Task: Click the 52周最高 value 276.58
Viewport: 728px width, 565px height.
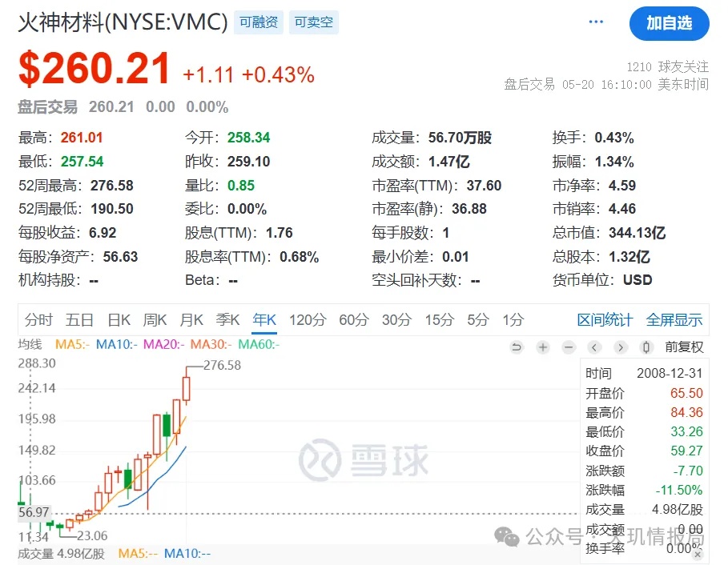Action: (x=112, y=186)
